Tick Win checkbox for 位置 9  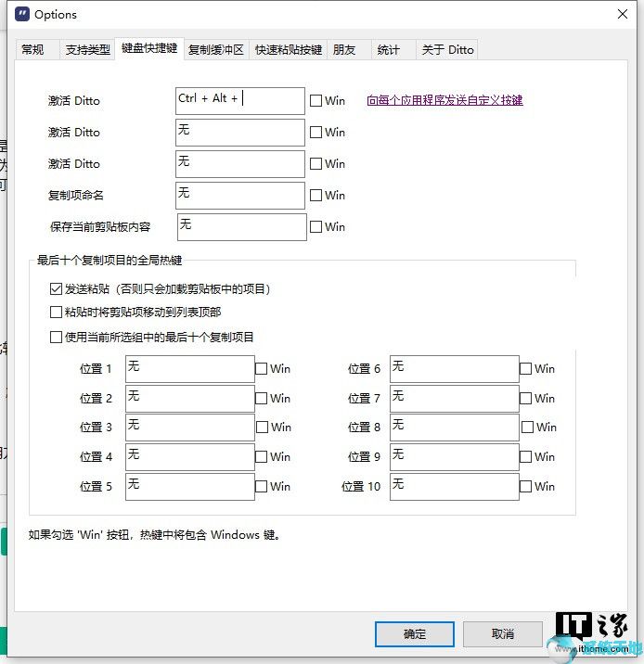pos(525,457)
